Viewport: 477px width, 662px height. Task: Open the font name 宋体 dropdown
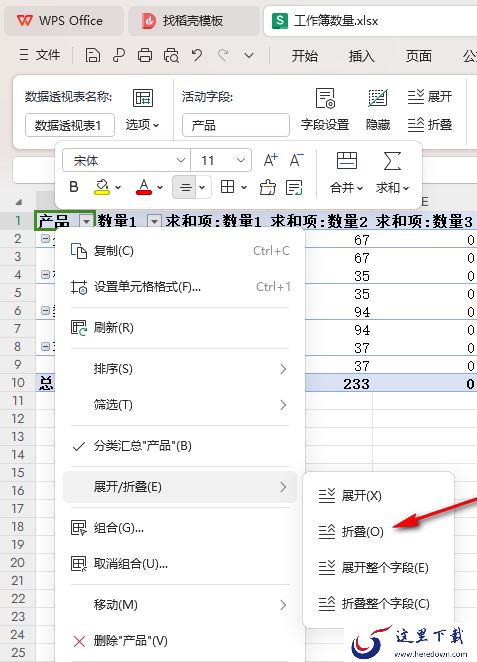pyautogui.click(x=181, y=160)
